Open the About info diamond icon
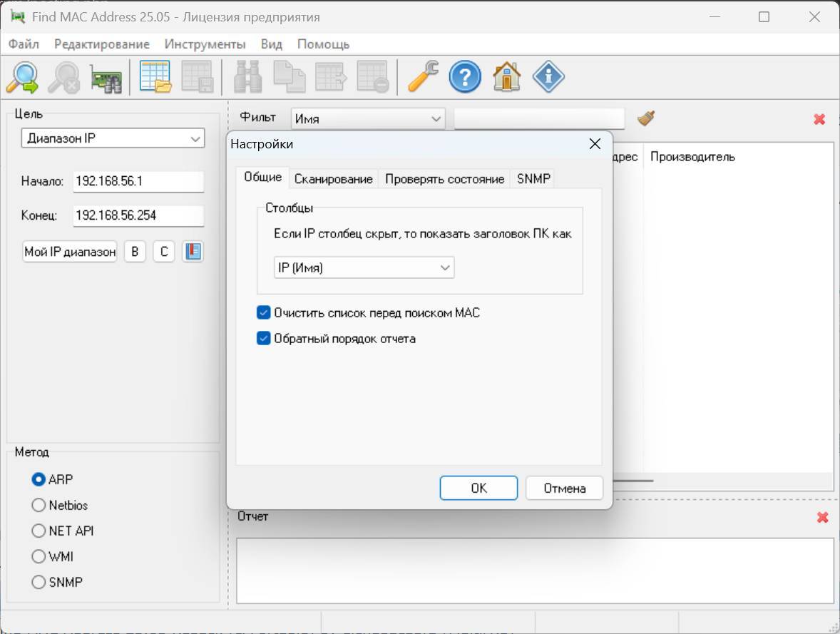The width and height of the screenshot is (840, 634). pos(548,77)
